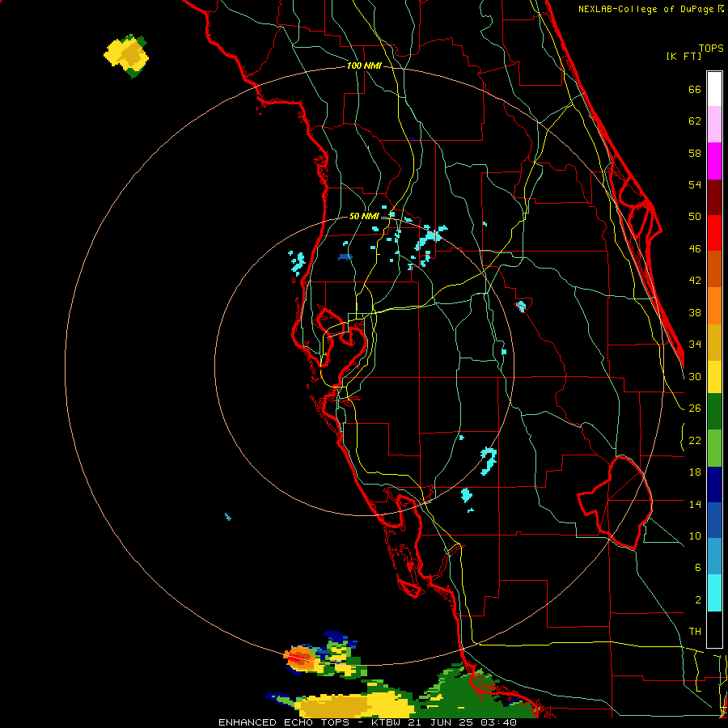728x728 pixels.
Task: Click the "34" legend value
Action: [x=695, y=345]
